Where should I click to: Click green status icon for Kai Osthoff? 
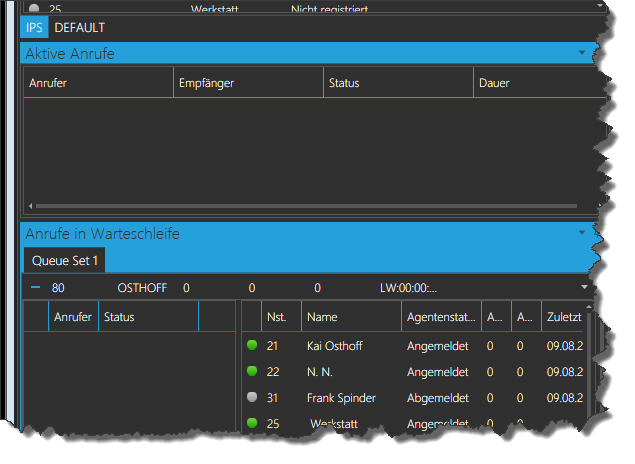252,345
